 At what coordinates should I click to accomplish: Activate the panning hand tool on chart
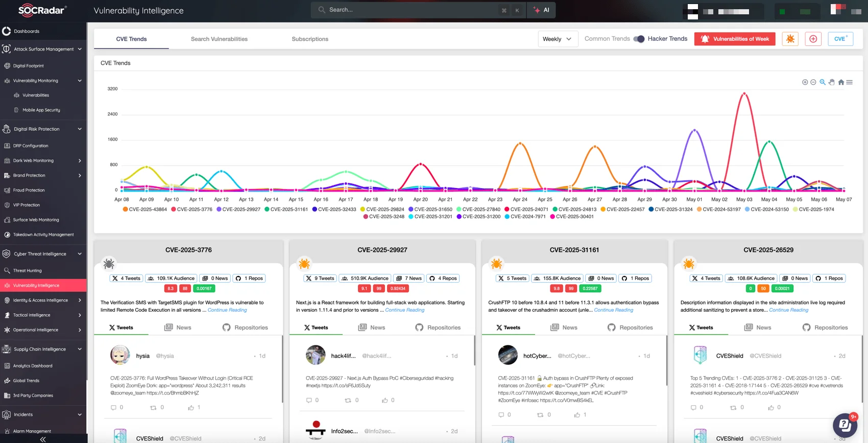point(832,82)
